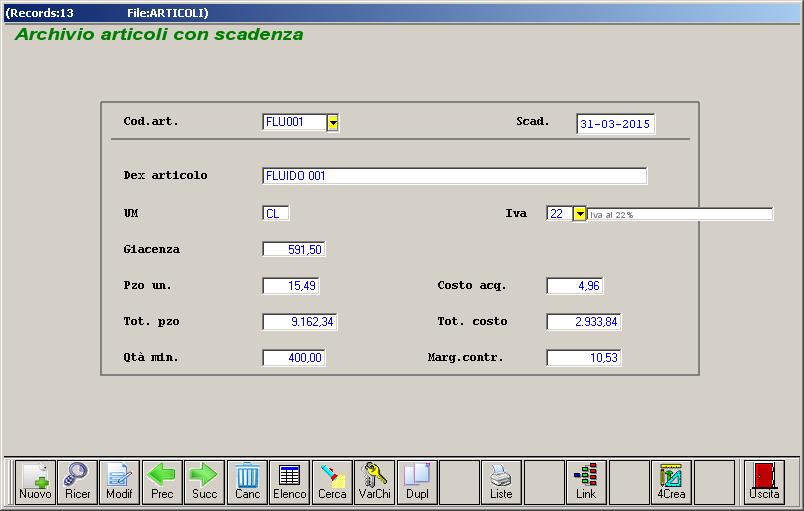The image size is (804, 511).
Task: Go to previous record with Prec
Action: coord(162,482)
